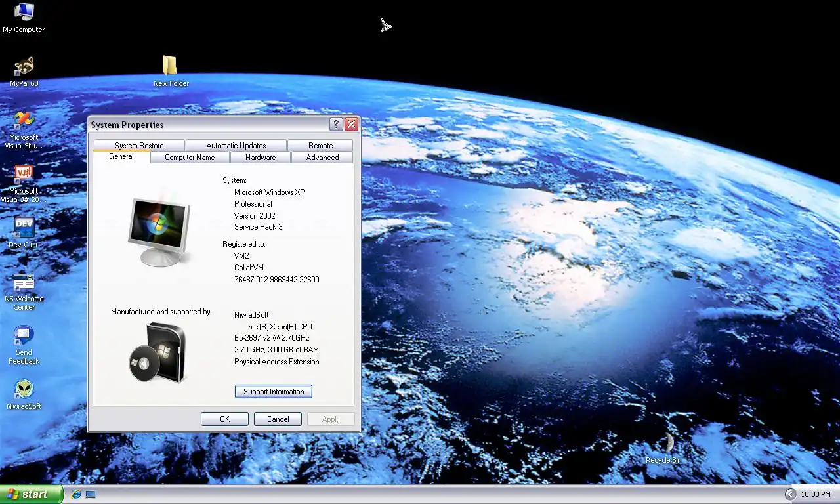Open the My Computer desktop icon

click(x=24, y=18)
